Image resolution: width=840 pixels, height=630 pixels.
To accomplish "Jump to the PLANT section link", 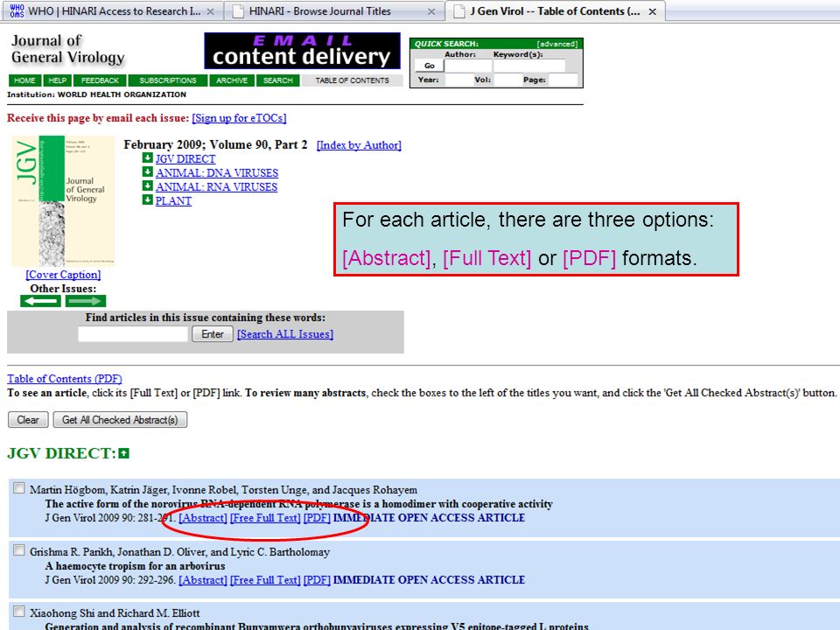I will [x=173, y=201].
